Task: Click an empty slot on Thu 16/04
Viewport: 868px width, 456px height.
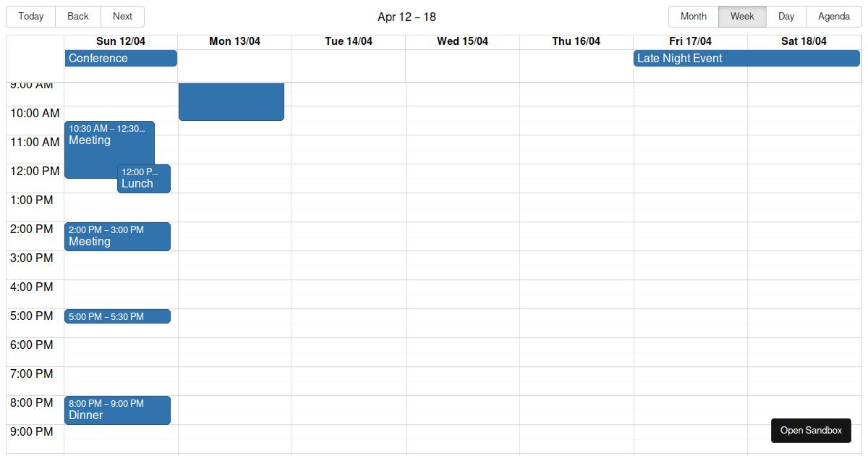Action: (x=576, y=290)
